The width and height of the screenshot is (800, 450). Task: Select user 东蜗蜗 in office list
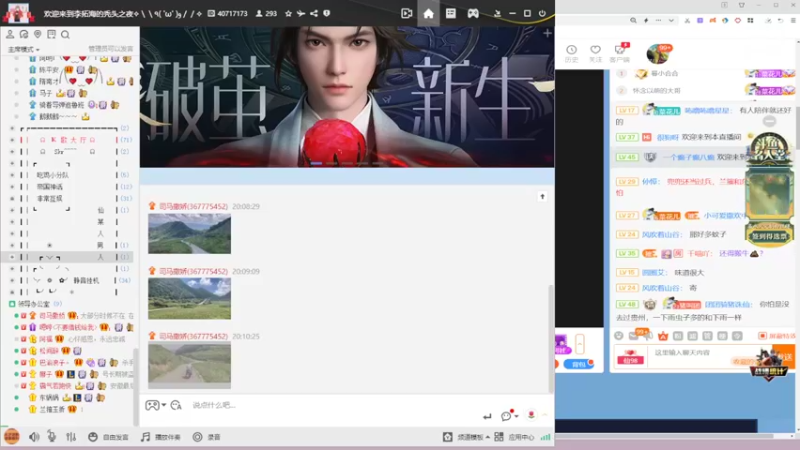coord(49,397)
